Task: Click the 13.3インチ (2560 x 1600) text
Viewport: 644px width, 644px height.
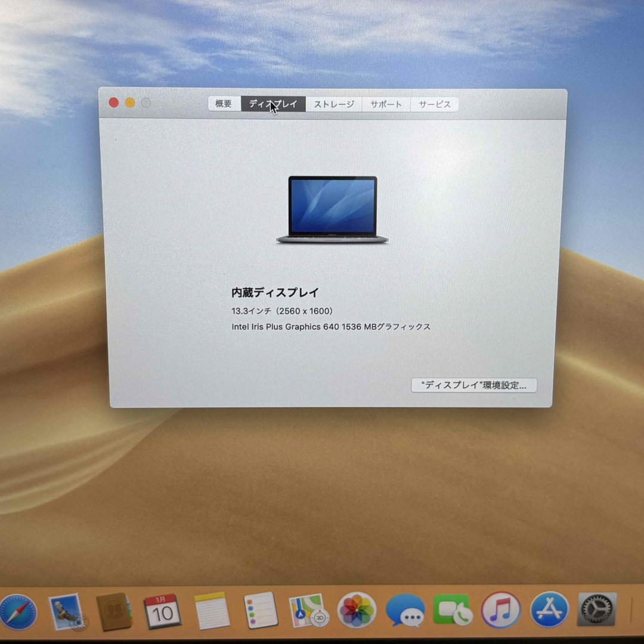Action: (x=282, y=311)
